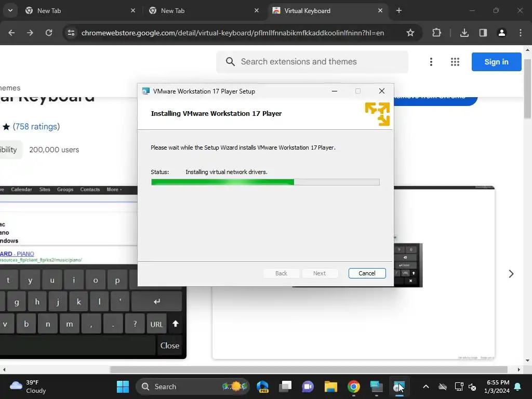This screenshot has width=532, height=399.
Task: Click the VMware Setup title bar icon
Action: click(x=146, y=91)
